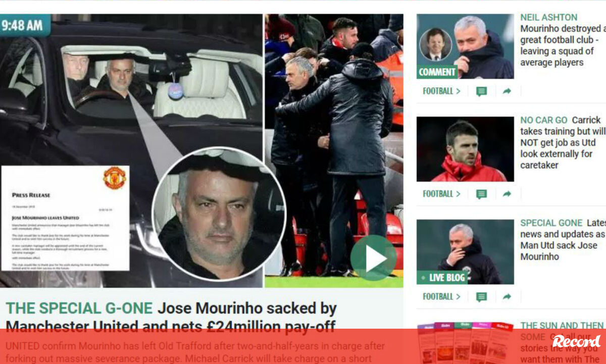The width and height of the screenshot is (606, 364).
Task: Click the Record logo watermark
Action: tap(577, 341)
